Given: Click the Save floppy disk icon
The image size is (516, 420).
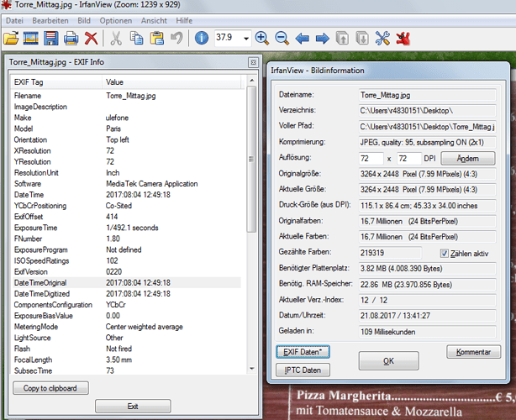Looking at the screenshot, I should tap(51, 39).
